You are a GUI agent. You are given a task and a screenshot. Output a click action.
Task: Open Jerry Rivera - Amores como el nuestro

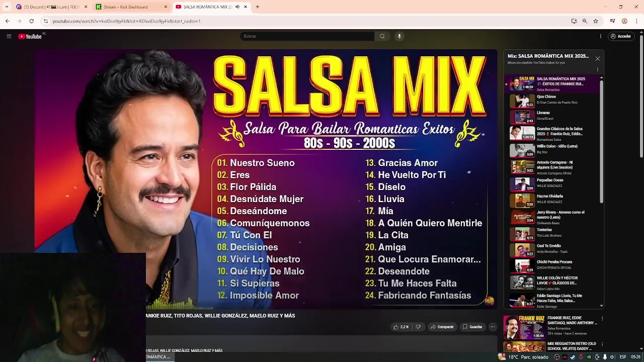tap(553, 217)
